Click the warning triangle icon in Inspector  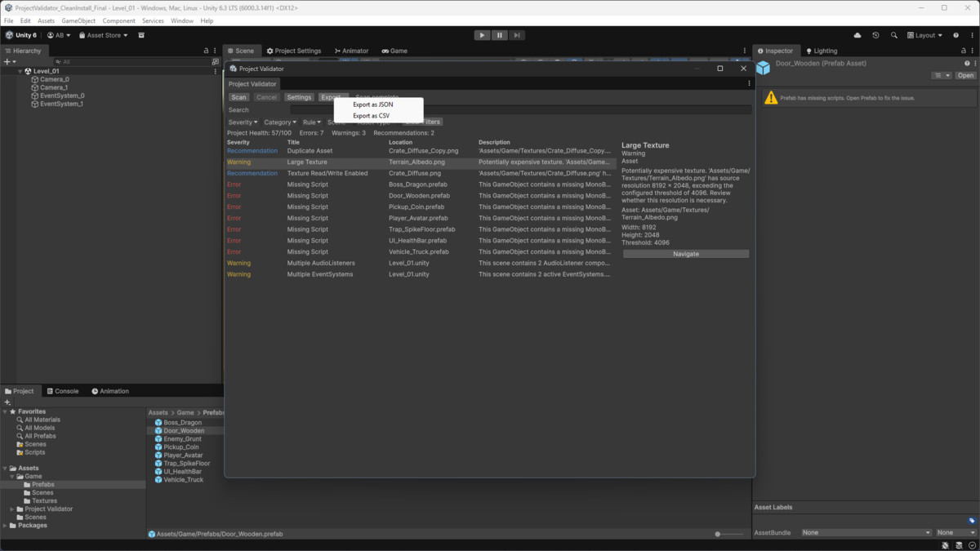coord(770,98)
